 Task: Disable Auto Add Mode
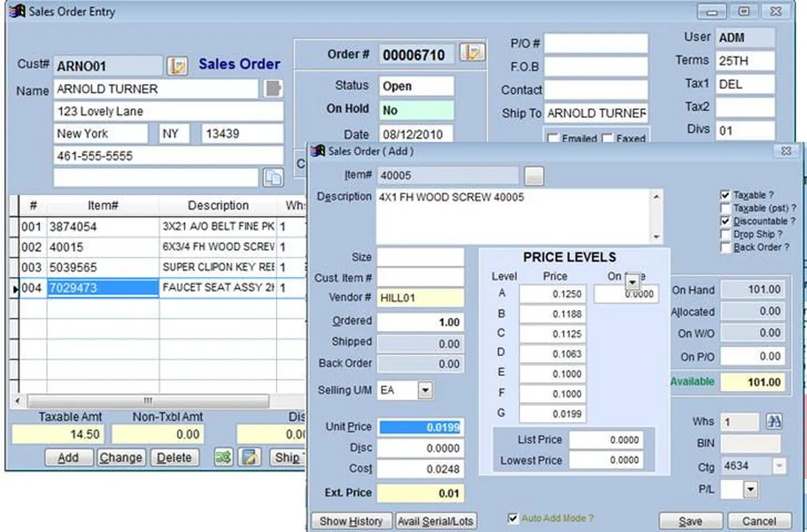point(512,517)
